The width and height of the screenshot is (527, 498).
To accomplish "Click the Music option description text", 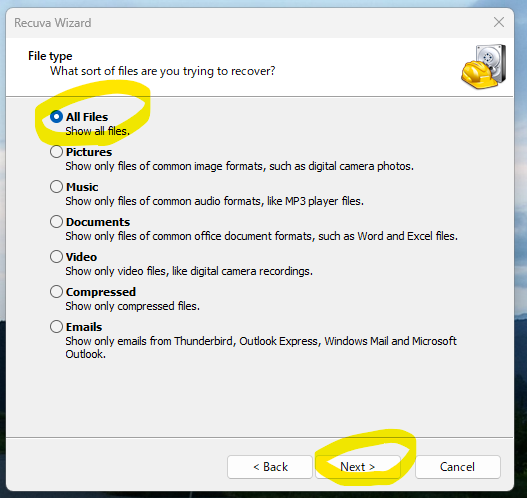I will coord(214,201).
